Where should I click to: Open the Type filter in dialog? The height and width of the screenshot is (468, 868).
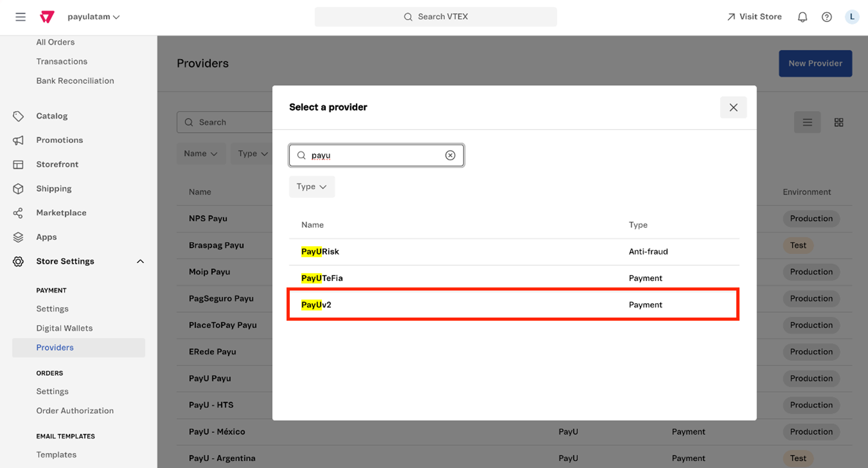312,187
